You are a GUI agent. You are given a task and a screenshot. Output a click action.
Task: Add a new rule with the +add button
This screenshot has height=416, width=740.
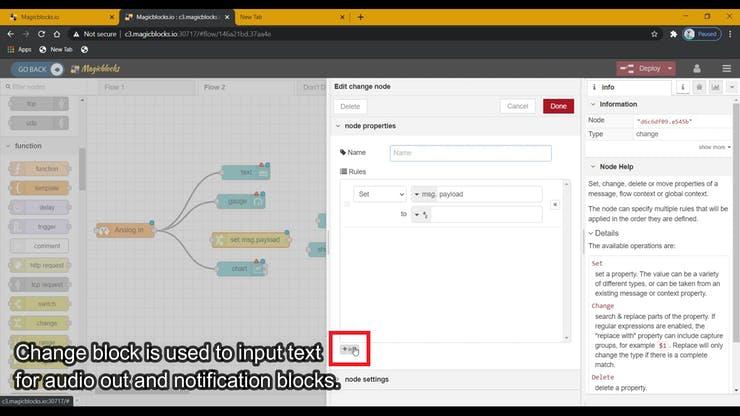(350, 349)
